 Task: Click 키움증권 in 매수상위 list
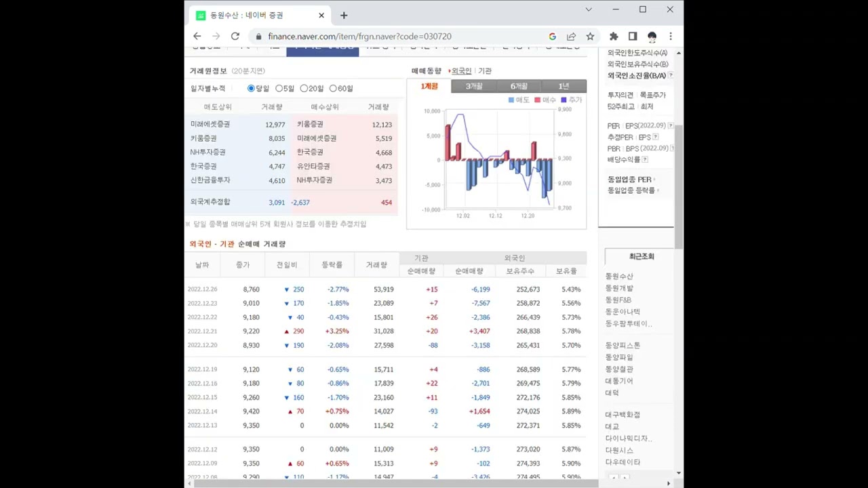click(x=310, y=124)
